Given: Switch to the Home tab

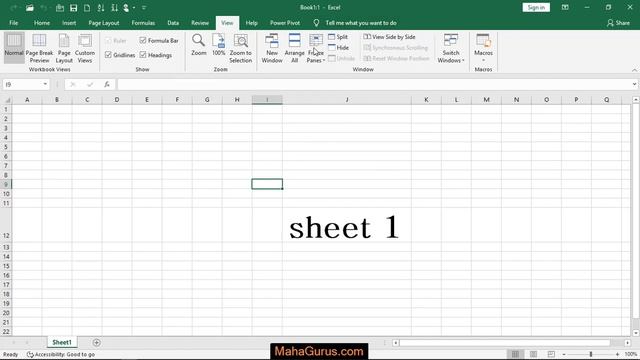Looking at the screenshot, I should click(x=42, y=23).
